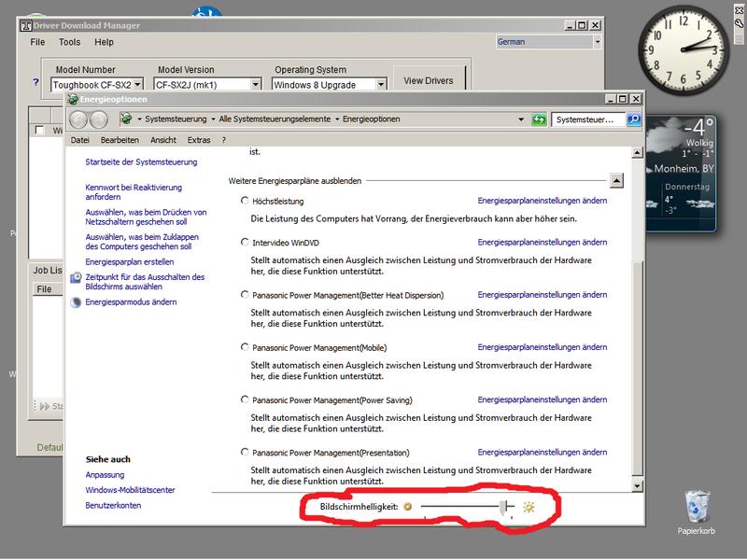Change plan settings for Panasonic Power Management(Power Saving)

[543, 399]
